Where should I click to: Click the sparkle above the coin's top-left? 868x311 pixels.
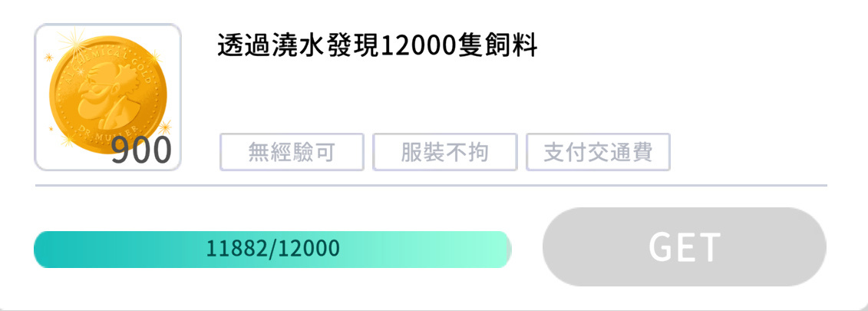[x=75, y=38]
